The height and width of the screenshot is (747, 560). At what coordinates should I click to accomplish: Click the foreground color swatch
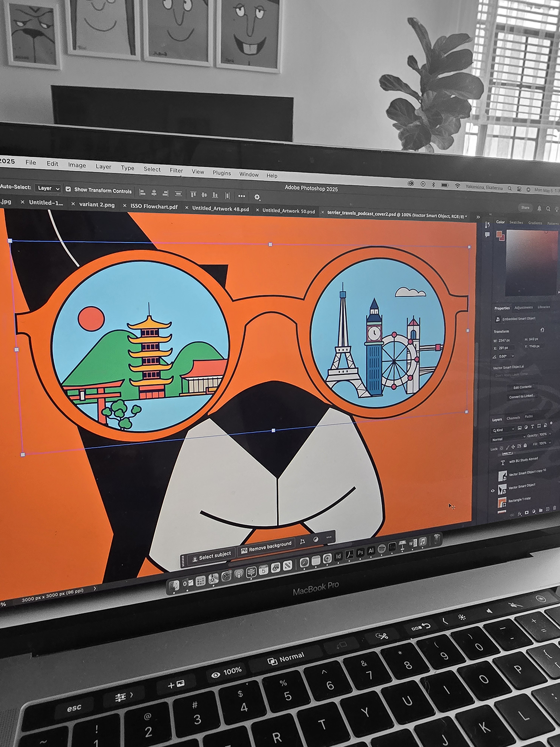(499, 234)
